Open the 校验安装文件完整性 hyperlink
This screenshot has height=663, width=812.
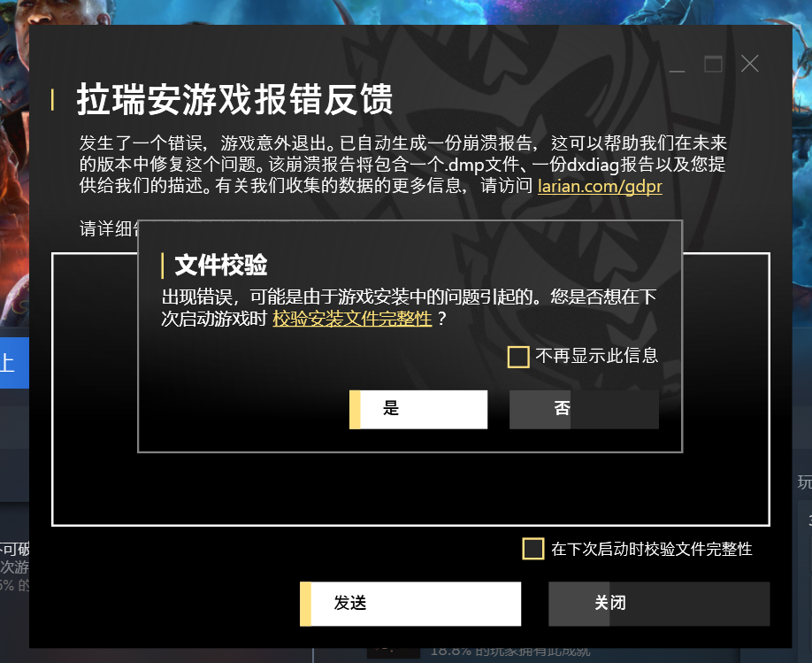click(x=352, y=318)
